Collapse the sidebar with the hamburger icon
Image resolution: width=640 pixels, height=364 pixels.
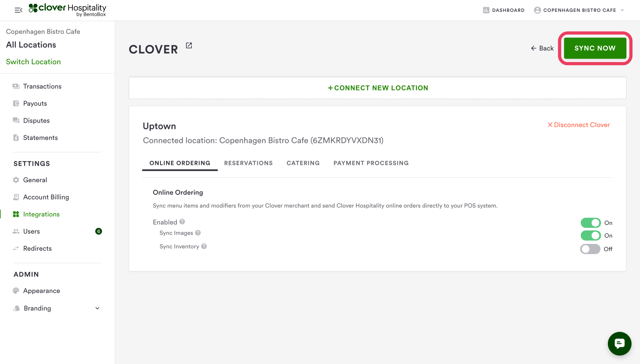click(x=18, y=10)
